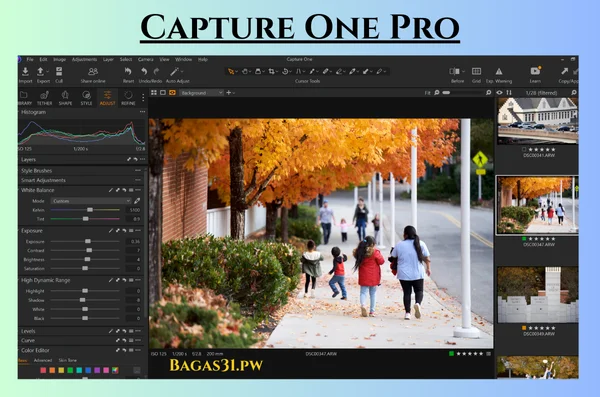Click the Redo arrow
This screenshot has width=600, height=397.
click(x=157, y=71)
